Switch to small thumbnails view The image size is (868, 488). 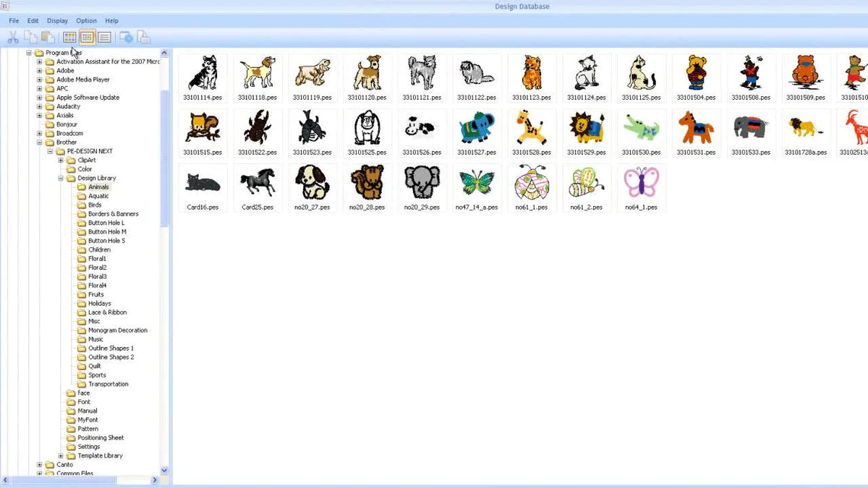click(x=87, y=37)
